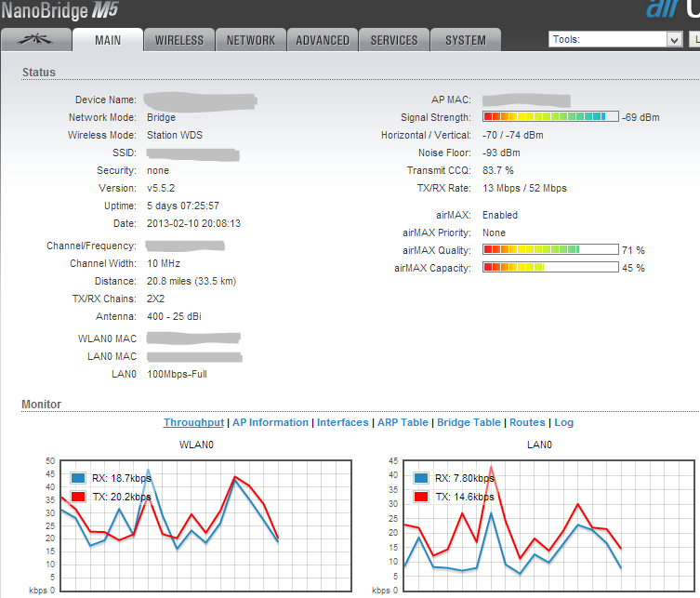700x598 pixels.
Task: Click the WLAN0 throughput graph
Action: (205, 525)
